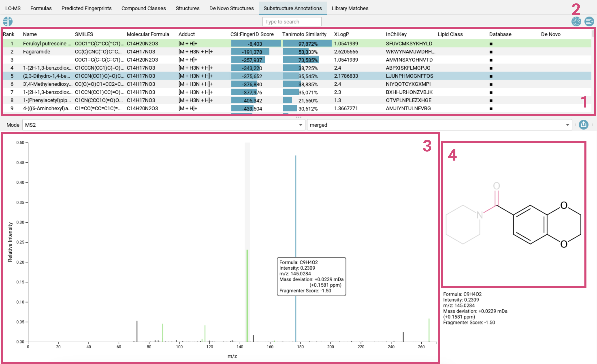Sort by the Rank column header
Viewport: 597px width, 364px height.
[x=9, y=34]
